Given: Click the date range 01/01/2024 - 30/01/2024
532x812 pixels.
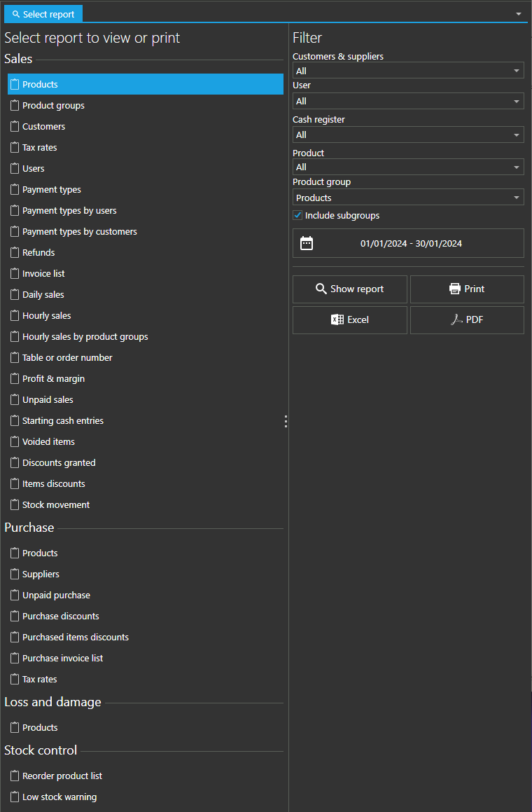Looking at the screenshot, I should click(411, 244).
